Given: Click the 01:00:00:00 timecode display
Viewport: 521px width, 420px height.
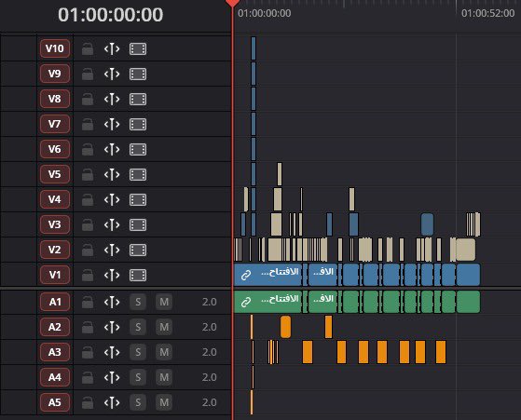Looking at the screenshot, I should [x=111, y=15].
